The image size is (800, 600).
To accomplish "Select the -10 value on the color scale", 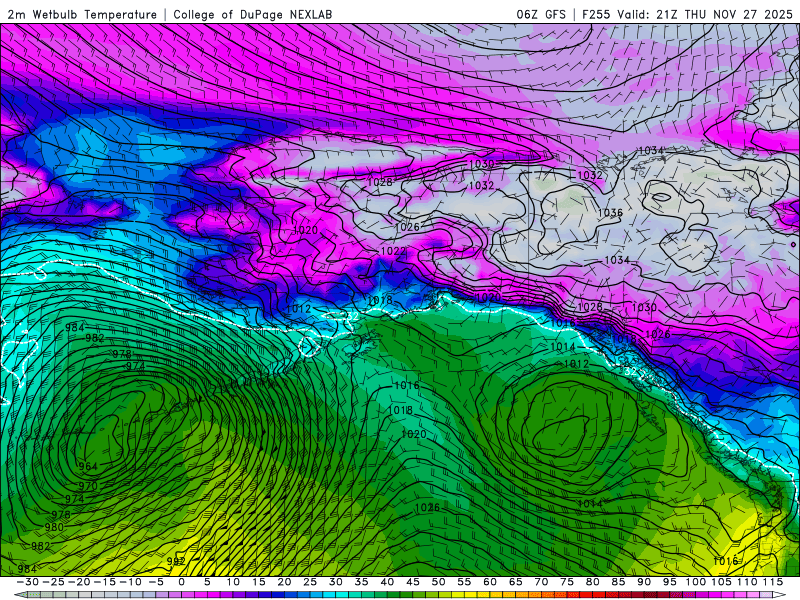I will coord(131,582).
